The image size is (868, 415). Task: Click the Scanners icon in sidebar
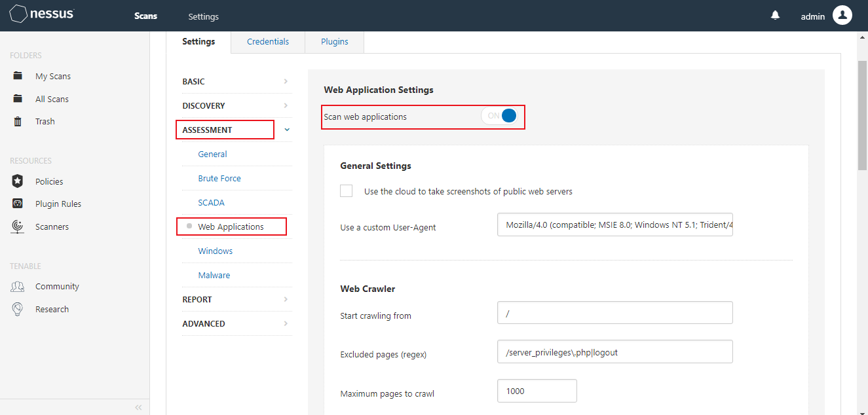coord(18,226)
